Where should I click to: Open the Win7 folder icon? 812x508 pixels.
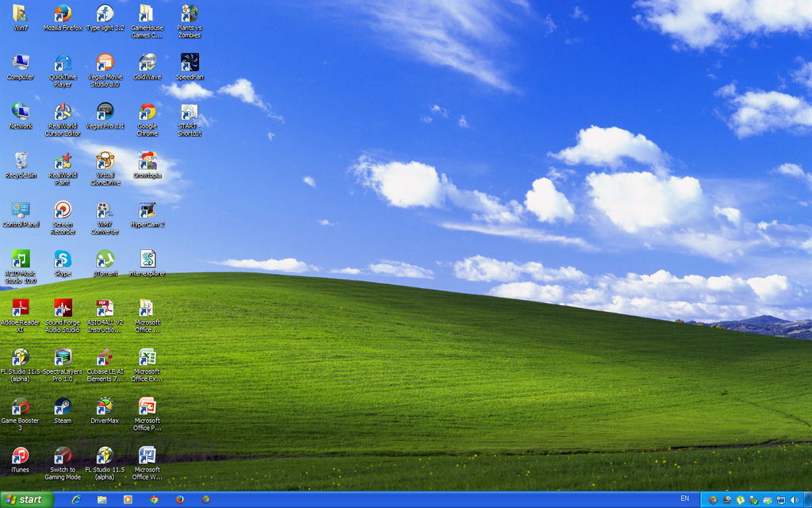point(20,17)
